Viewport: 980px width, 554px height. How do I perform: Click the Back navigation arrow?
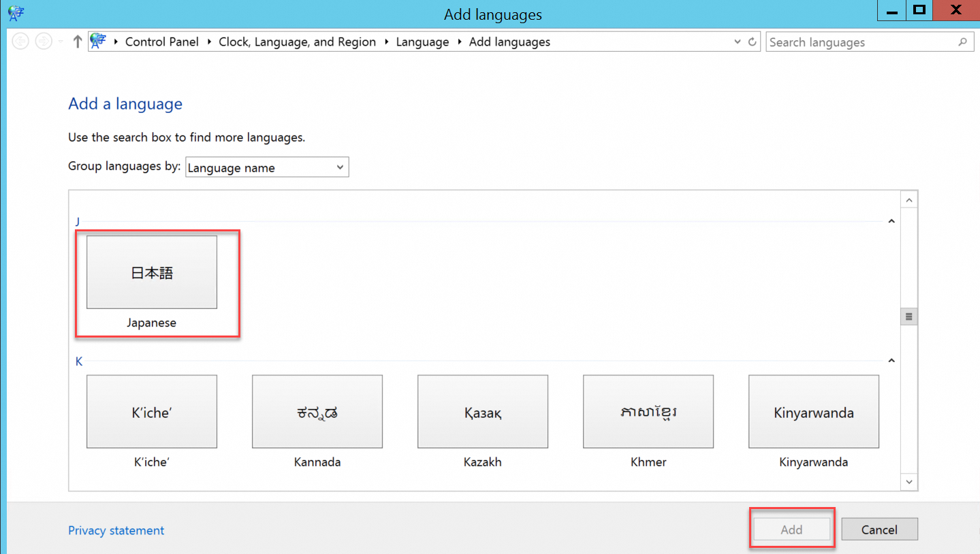pyautogui.click(x=21, y=42)
